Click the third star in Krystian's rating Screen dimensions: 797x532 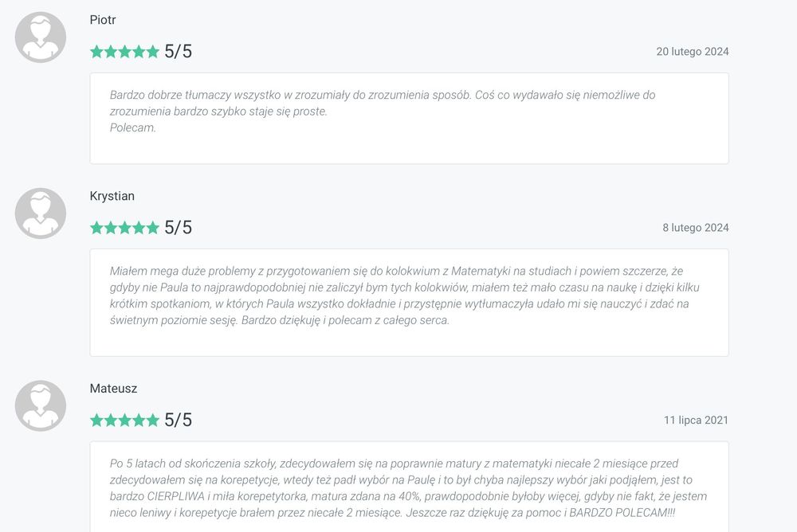pos(124,228)
